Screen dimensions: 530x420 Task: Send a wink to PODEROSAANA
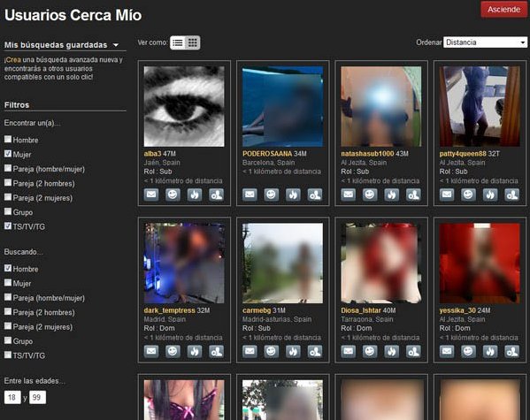click(x=272, y=195)
